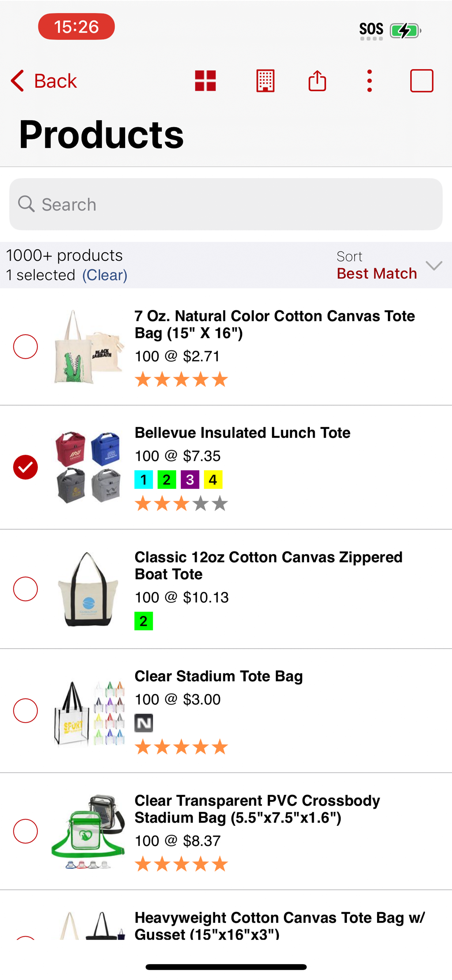Tap the N badge on Clear Stadium Tote
This screenshot has height=980, width=452.
[143, 723]
